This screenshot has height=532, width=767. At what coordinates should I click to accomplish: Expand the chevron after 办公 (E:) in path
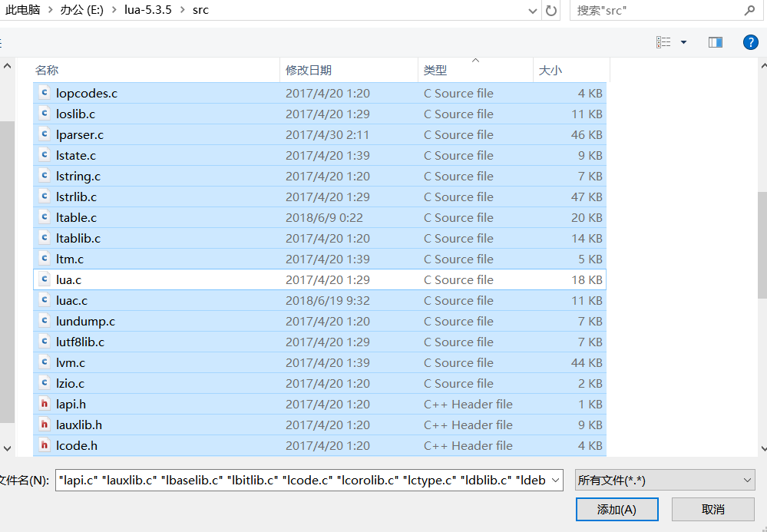tap(114, 10)
